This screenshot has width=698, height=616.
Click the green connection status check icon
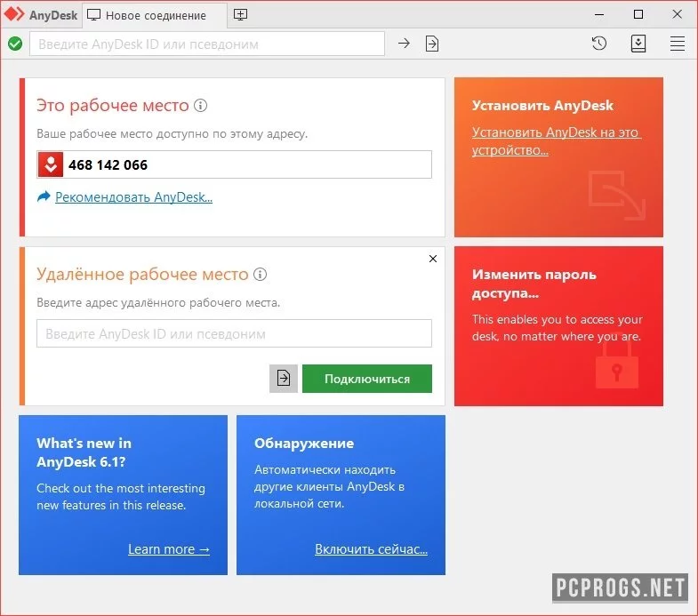tap(15, 44)
